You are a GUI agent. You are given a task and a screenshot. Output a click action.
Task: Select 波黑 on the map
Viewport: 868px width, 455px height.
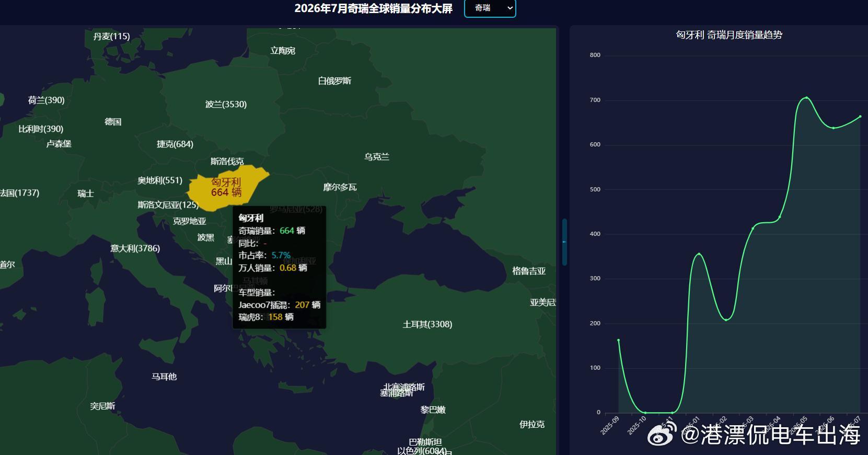click(x=206, y=237)
